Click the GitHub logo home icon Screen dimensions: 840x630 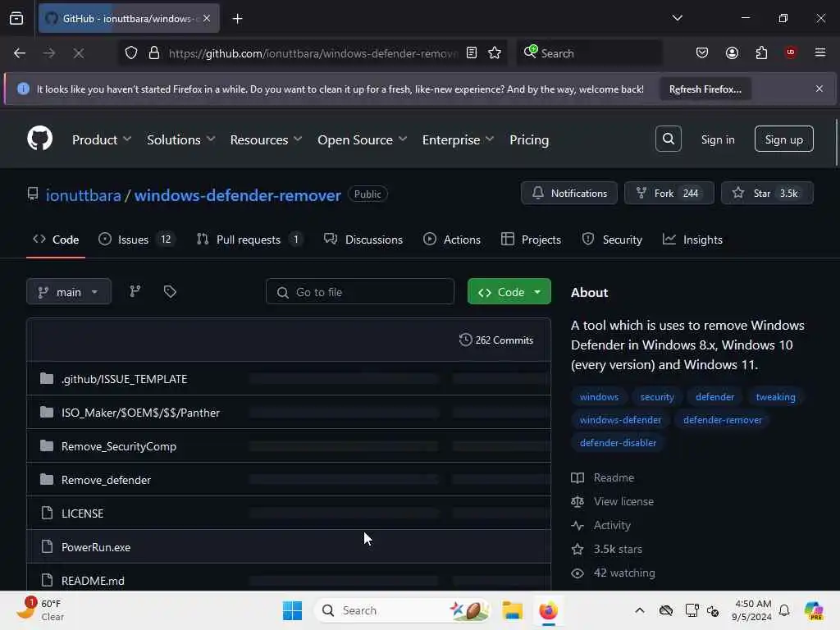click(x=39, y=139)
